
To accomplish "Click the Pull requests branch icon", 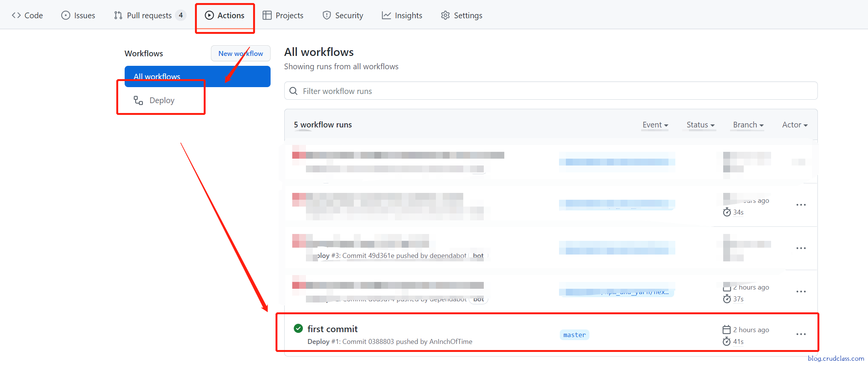I will pos(118,15).
